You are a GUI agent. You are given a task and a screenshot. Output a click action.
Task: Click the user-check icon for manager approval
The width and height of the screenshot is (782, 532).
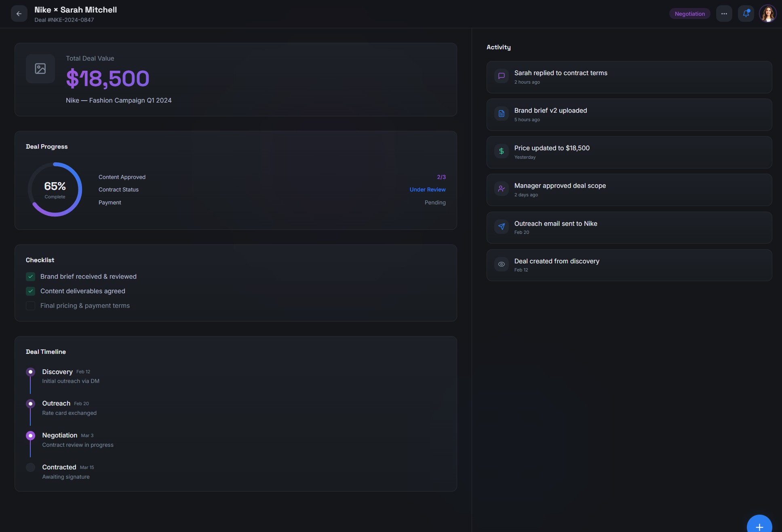tap(501, 189)
